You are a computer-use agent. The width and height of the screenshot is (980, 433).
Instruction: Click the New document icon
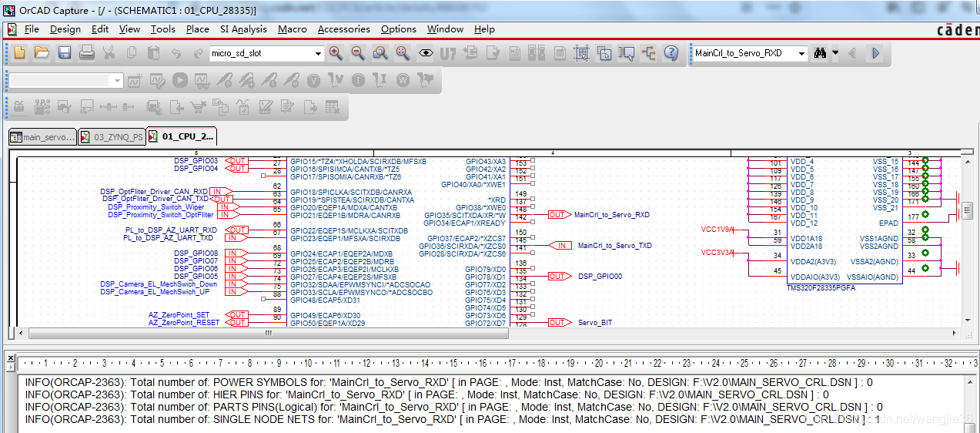pos(20,53)
